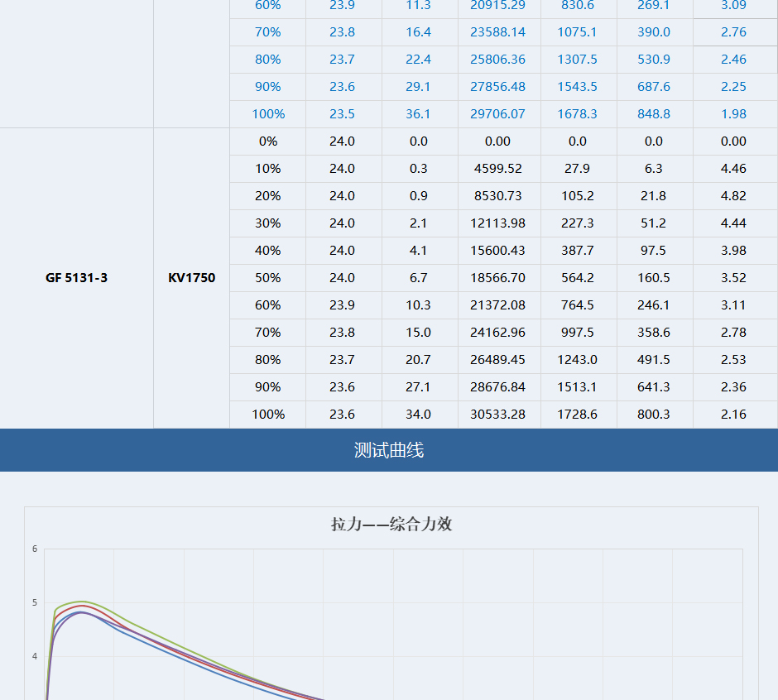Select the KV1750 motor cell

coord(191,278)
